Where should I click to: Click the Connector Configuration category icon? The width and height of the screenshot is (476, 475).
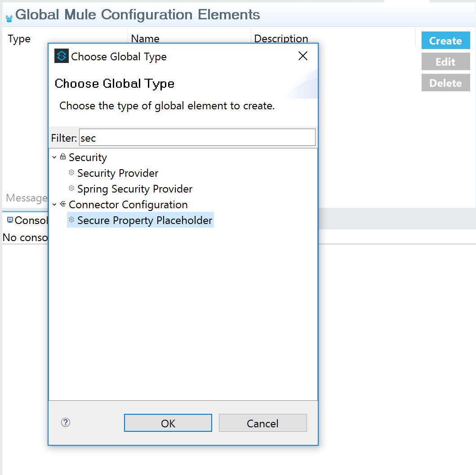63,204
